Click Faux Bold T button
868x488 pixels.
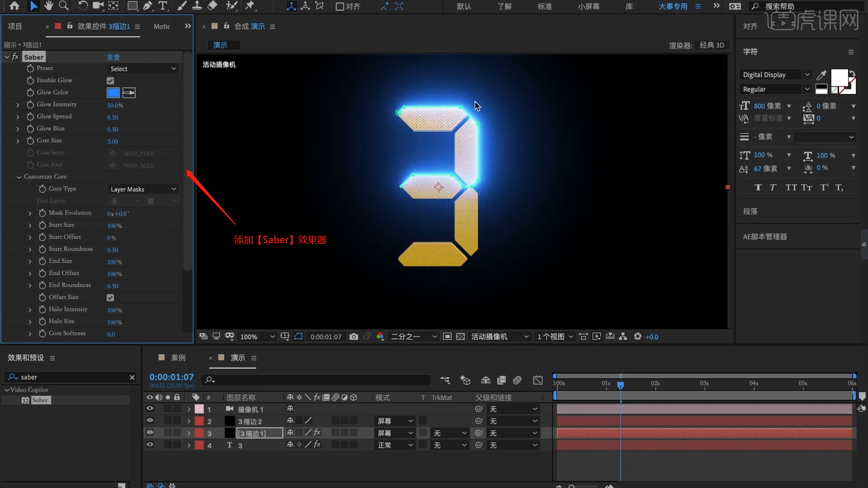[x=758, y=188]
